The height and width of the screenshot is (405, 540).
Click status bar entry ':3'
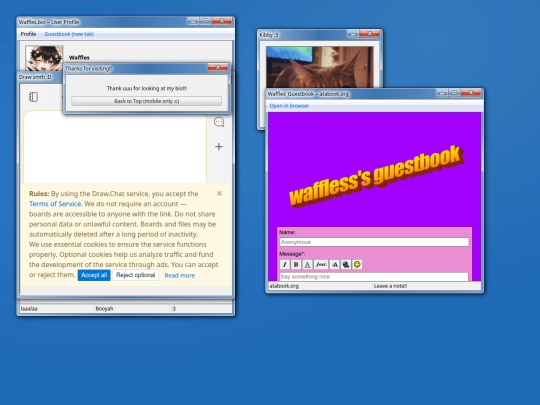coord(174,309)
